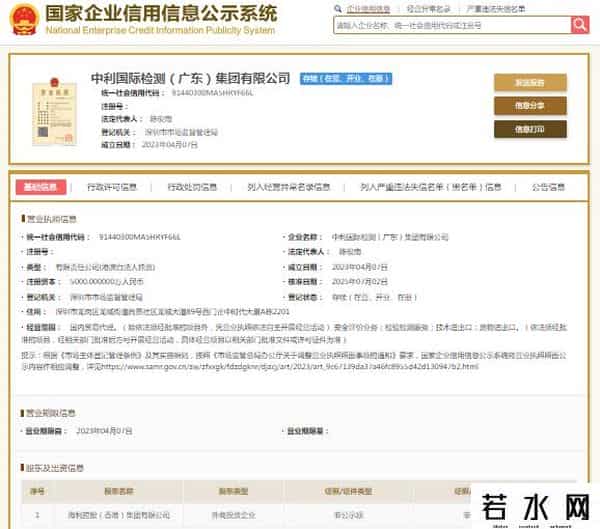Open the 基础信息 tab
600x529 pixels.
44,187
